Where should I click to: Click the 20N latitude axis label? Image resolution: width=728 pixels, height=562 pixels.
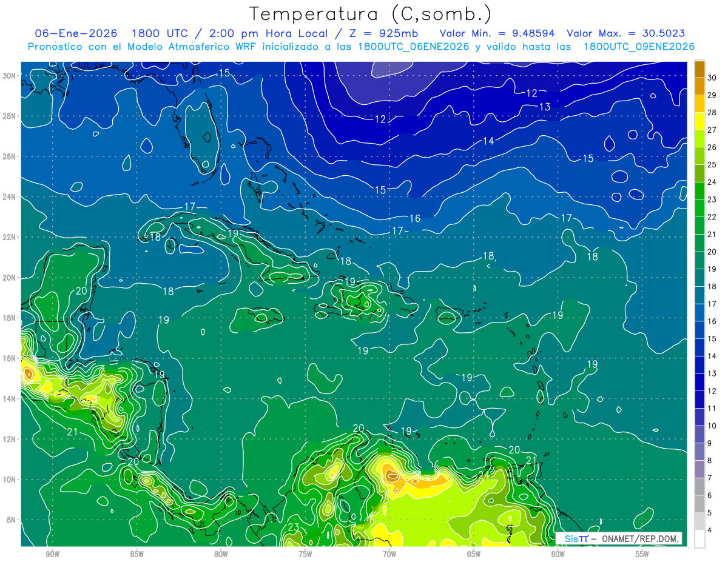10,278
